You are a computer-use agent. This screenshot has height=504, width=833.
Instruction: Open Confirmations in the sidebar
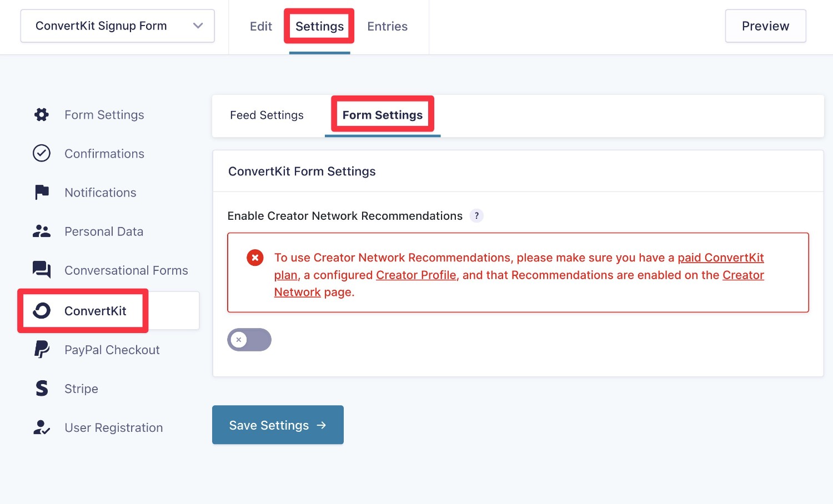[104, 154]
